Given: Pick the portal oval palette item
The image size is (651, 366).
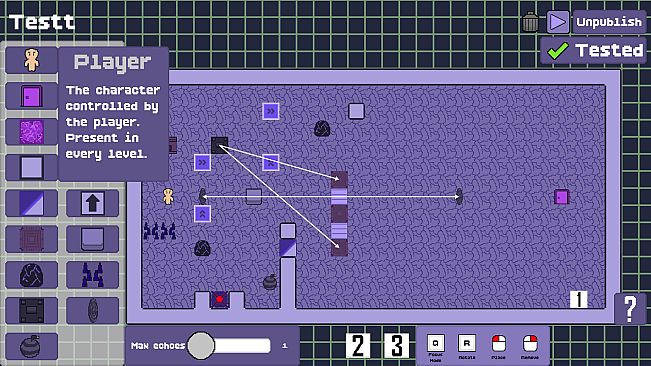Looking at the screenshot, I should [92, 310].
